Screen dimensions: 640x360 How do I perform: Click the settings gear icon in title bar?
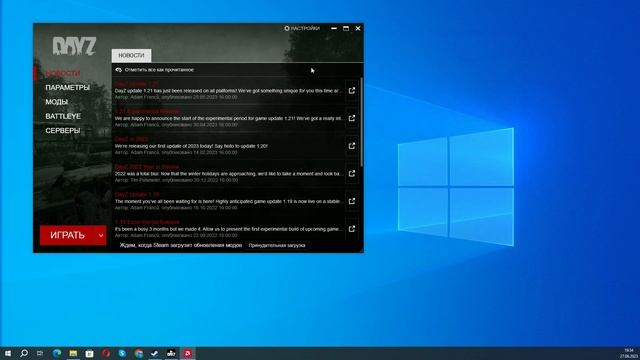point(287,28)
